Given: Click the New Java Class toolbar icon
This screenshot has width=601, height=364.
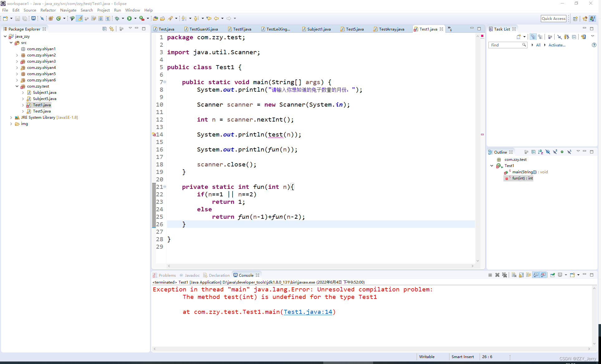Looking at the screenshot, I should 58,18.
